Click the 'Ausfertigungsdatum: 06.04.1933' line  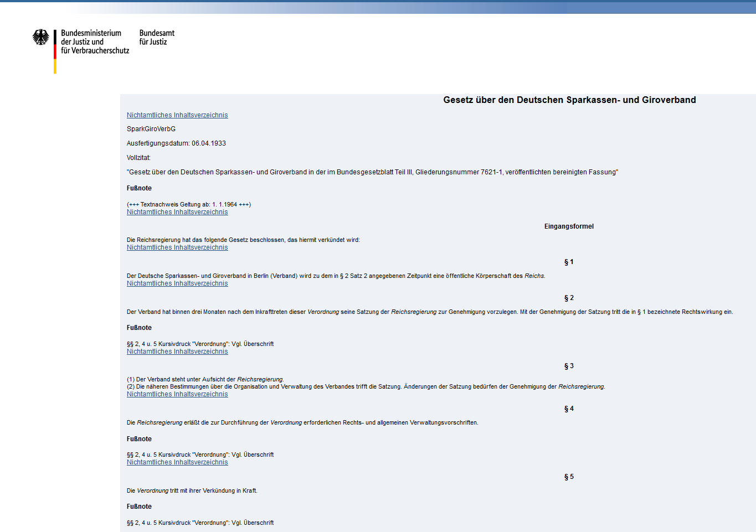coord(176,143)
